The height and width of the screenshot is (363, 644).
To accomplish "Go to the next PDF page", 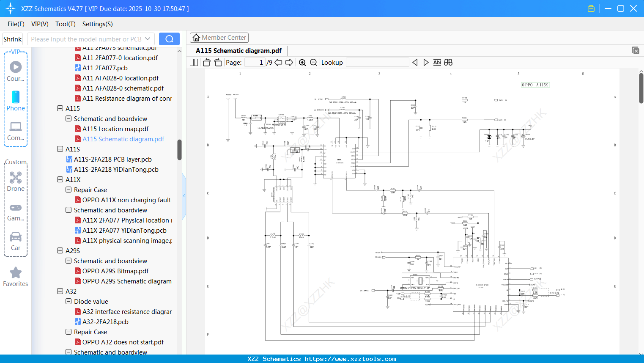I will (x=289, y=63).
